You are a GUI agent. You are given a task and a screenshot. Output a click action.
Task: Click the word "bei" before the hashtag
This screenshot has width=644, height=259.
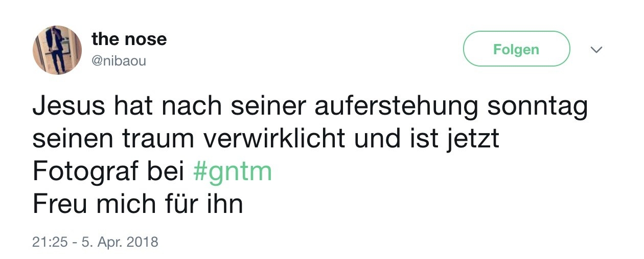(167, 172)
